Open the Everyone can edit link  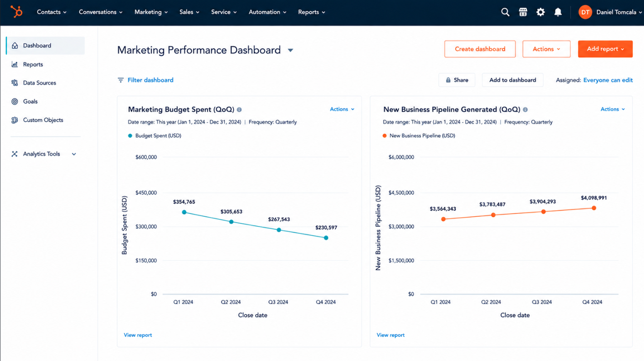(608, 80)
